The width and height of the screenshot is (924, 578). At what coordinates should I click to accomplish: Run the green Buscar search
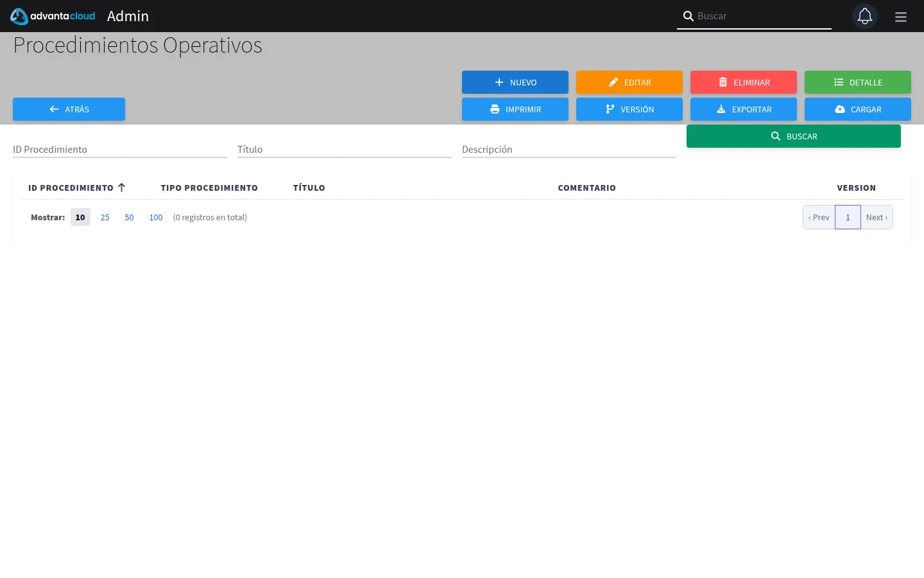click(794, 136)
